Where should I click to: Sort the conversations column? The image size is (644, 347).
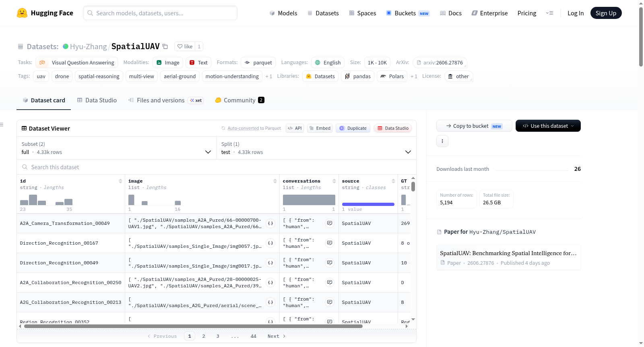tap(334, 181)
